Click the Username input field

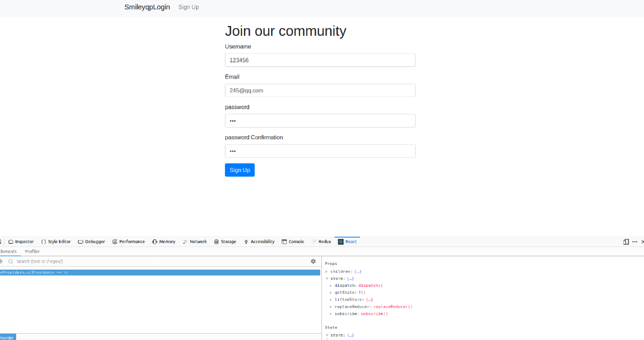[320, 60]
